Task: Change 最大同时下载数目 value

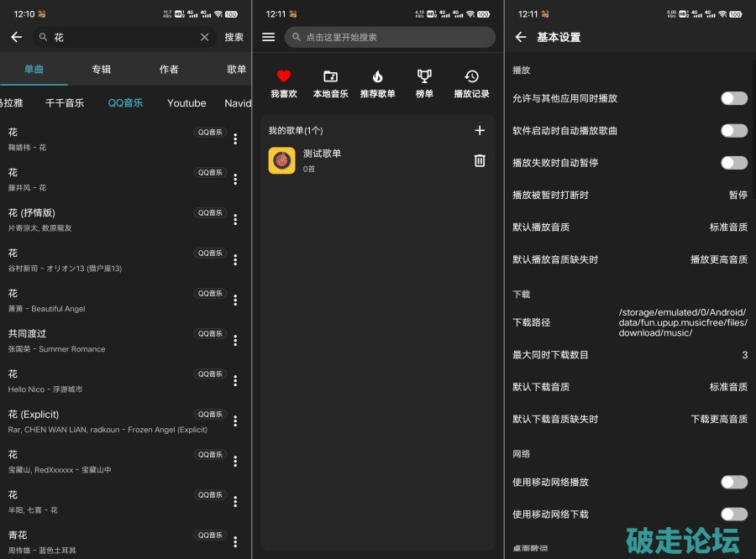Action: coord(743,355)
